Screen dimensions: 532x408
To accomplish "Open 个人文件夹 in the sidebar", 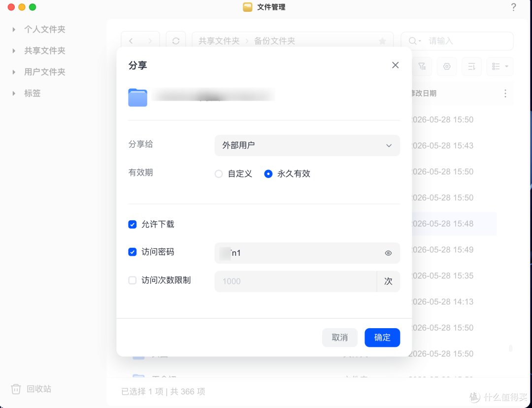I will click(x=44, y=30).
